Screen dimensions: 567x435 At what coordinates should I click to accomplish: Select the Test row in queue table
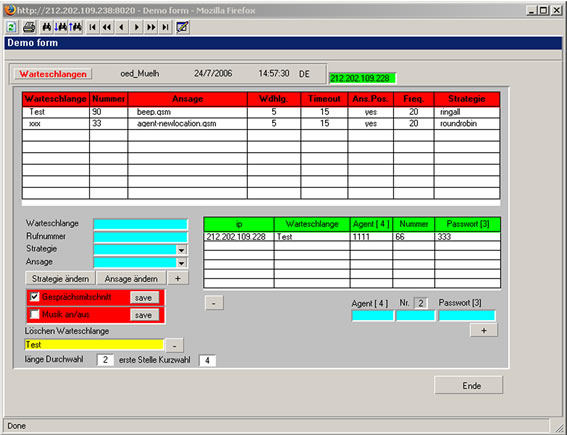[x=261, y=112]
